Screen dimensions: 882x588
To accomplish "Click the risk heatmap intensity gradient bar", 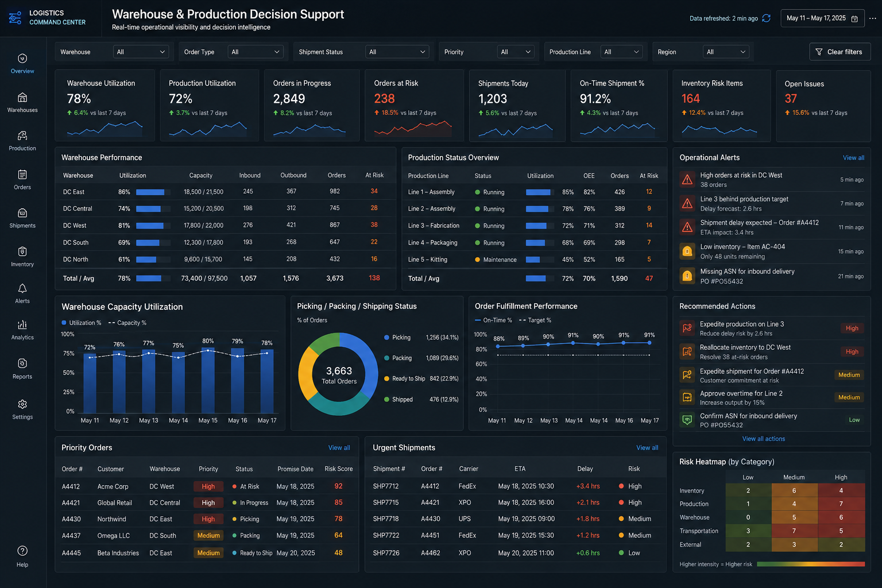I will pyautogui.click(x=811, y=564).
